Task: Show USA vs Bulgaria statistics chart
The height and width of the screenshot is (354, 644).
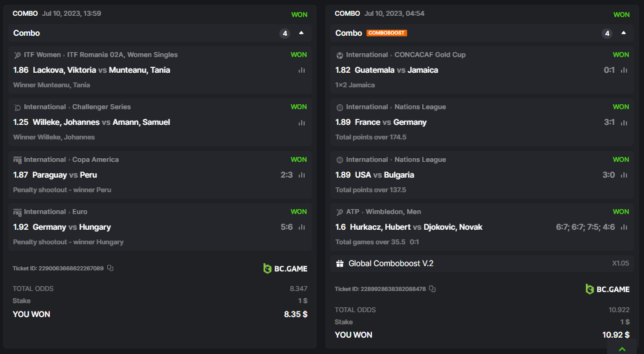Action: point(623,175)
